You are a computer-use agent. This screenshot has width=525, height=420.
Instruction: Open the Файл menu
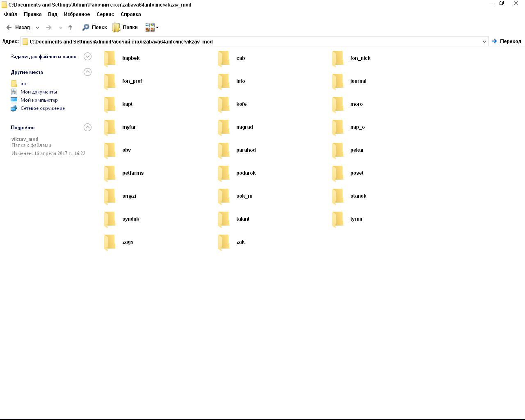click(x=11, y=14)
